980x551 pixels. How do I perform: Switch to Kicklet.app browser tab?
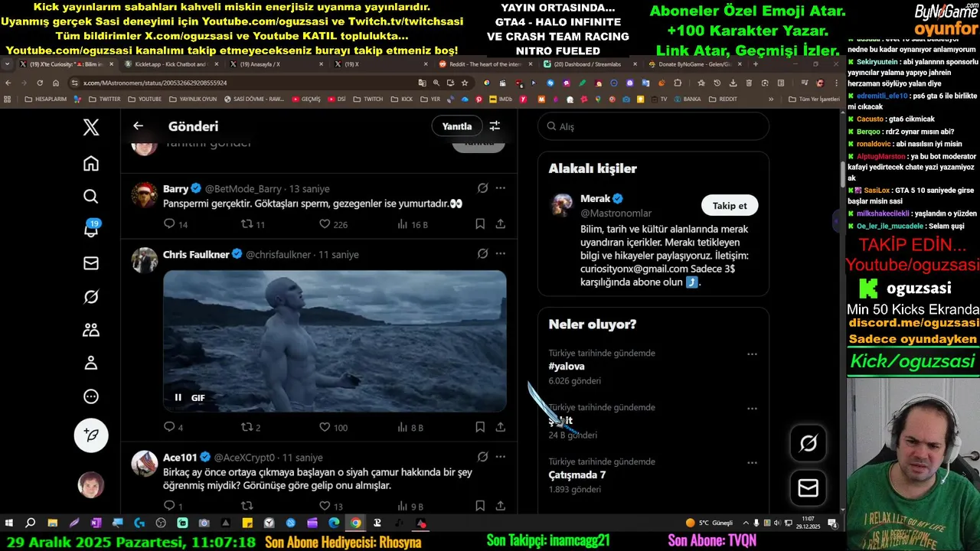click(171, 64)
